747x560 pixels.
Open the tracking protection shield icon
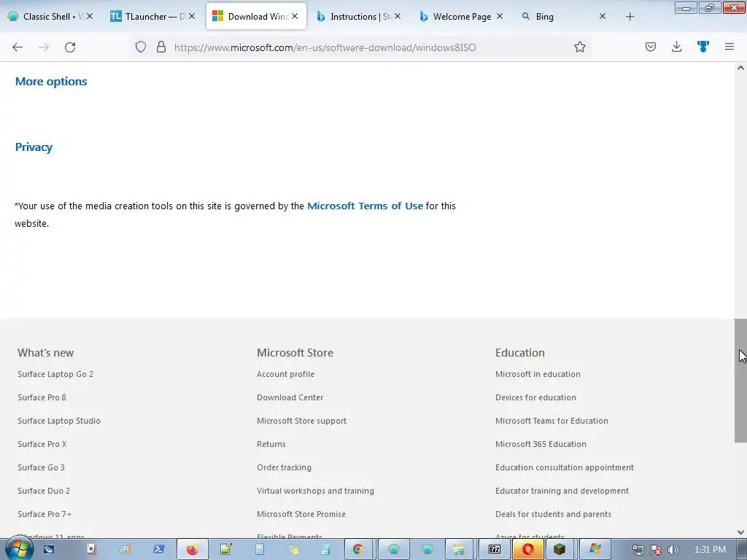(x=141, y=47)
